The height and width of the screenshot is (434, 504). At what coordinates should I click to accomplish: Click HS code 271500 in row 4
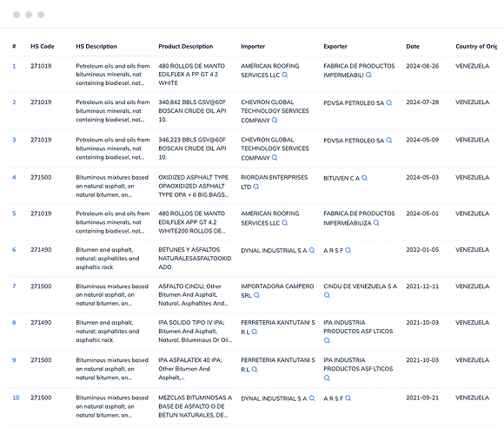tap(41, 177)
